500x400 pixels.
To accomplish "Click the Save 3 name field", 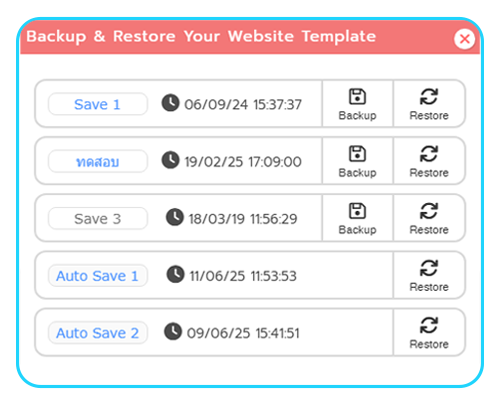I will 98,219.
